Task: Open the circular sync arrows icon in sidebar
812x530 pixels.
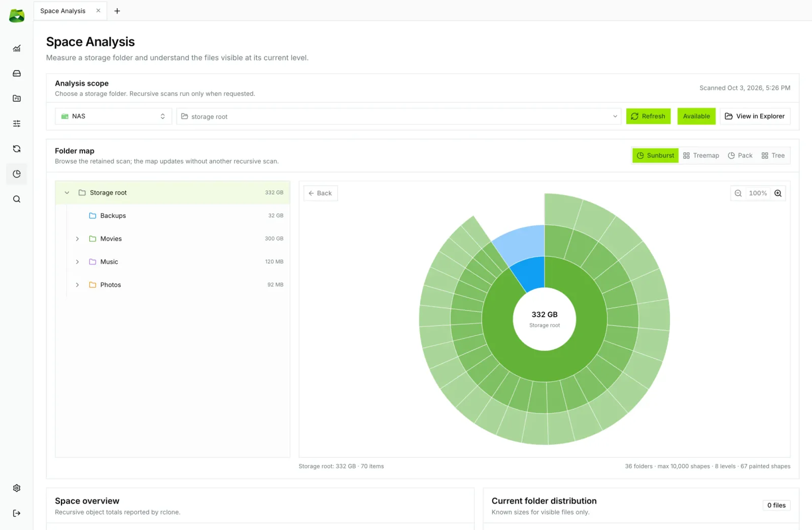Action: [x=17, y=149]
